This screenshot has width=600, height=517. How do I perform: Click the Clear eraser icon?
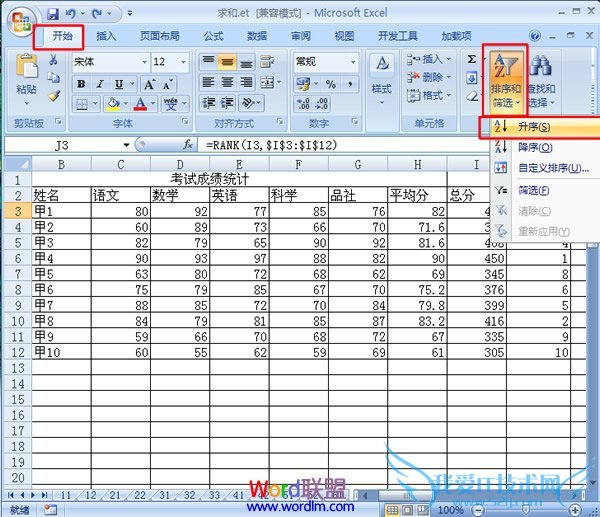pyautogui.click(x=472, y=96)
